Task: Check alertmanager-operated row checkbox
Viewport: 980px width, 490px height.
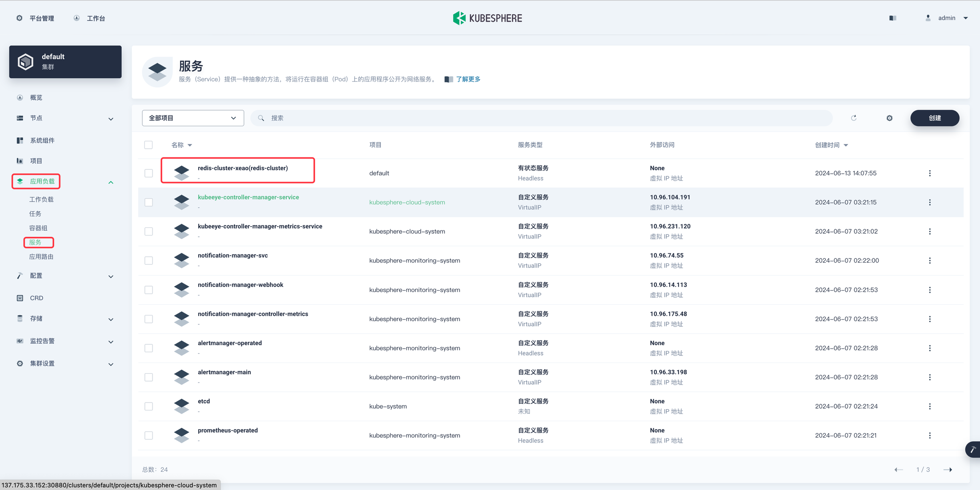Action: tap(148, 348)
